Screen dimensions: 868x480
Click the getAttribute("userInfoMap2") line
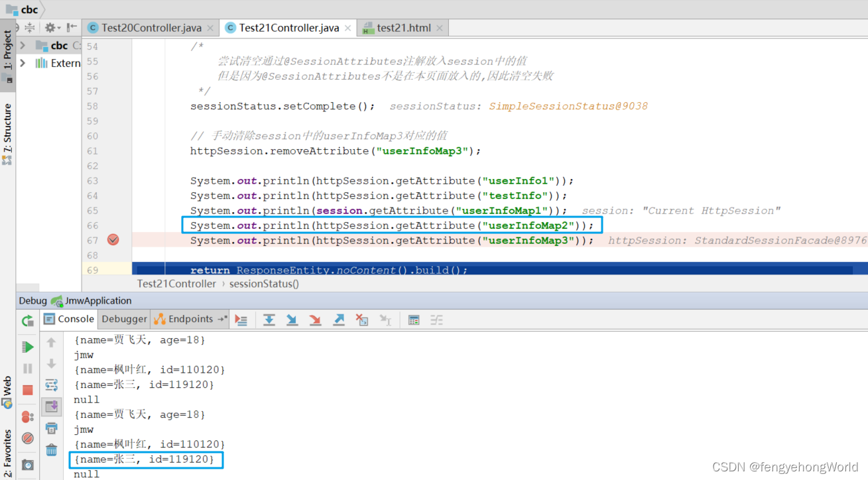click(x=393, y=225)
